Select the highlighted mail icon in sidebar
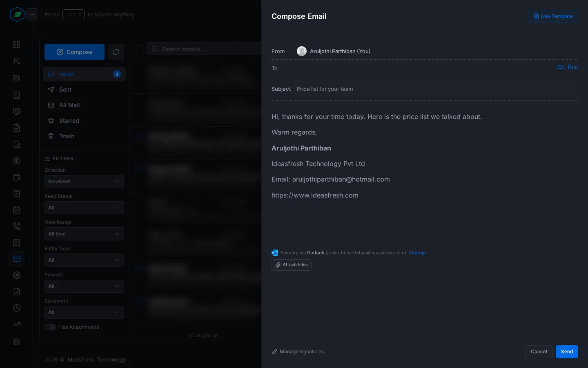The image size is (588, 368). (x=17, y=259)
